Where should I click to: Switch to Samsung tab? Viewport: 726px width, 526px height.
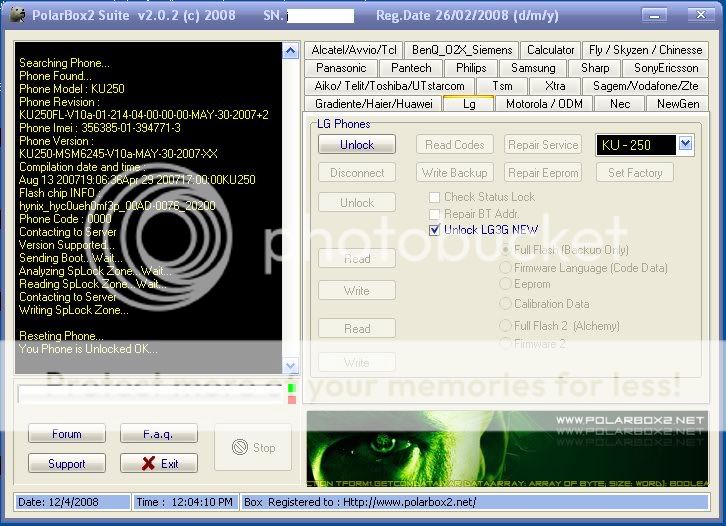coord(533,68)
